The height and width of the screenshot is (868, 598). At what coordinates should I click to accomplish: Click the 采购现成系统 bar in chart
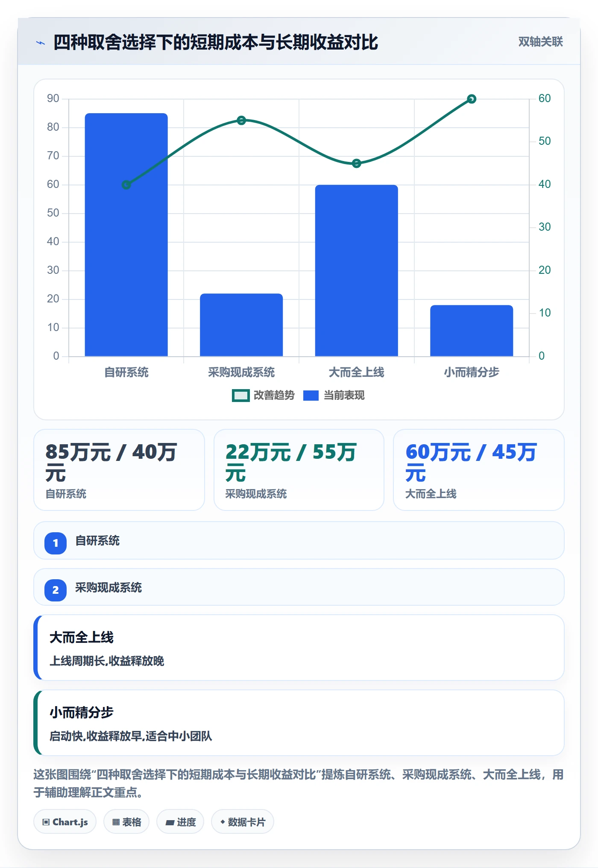click(241, 325)
